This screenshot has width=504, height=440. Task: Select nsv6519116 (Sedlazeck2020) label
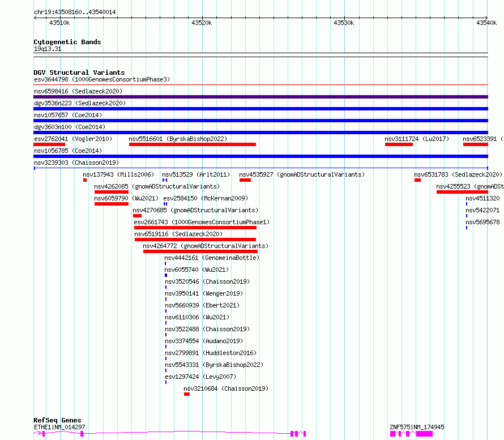178,234
